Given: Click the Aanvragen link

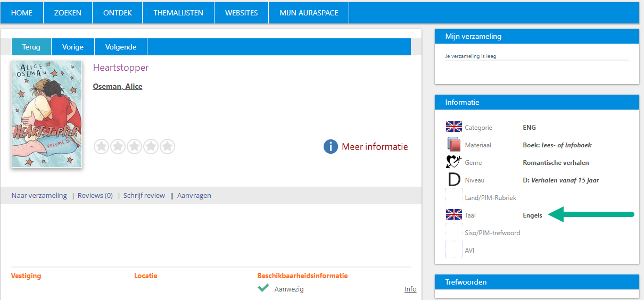Looking at the screenshot, I should coord(194,195).
